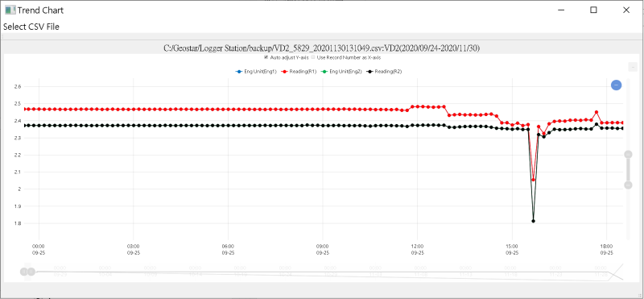Hide the Reading(R2) legend series

[384, 72]
